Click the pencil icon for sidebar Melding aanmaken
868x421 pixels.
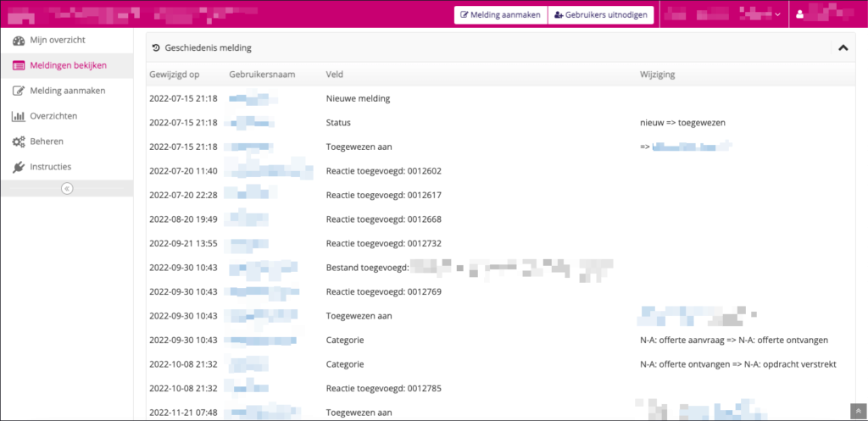[19, 91]
